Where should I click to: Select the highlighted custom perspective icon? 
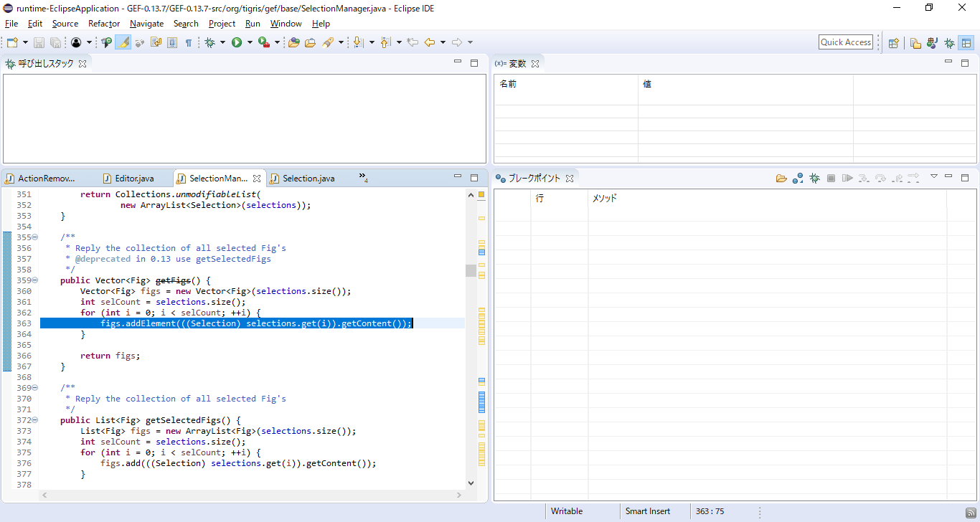tap(966, 43)
